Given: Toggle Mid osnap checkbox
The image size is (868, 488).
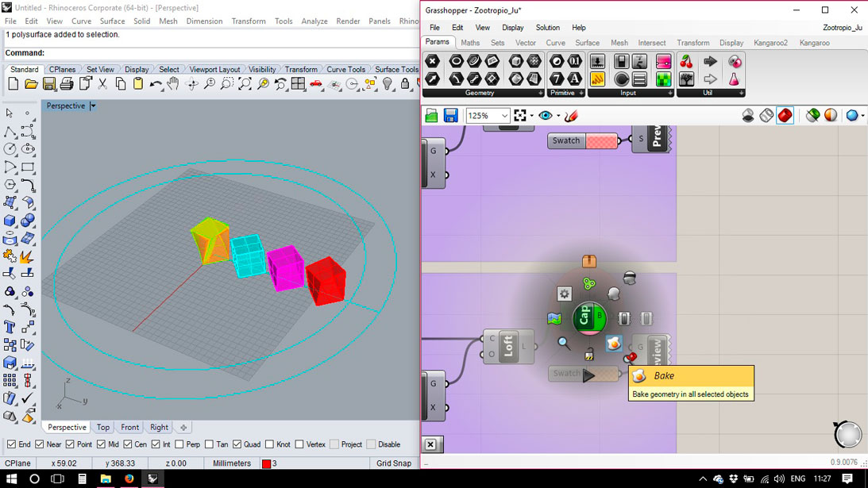Looking at the screenshot, I should point(101,444).
